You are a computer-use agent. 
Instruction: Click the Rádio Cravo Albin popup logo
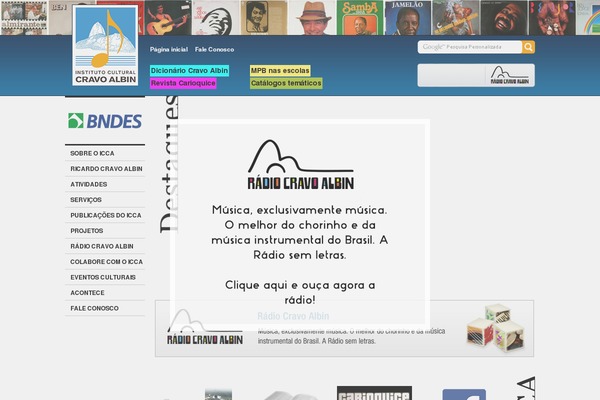pyautogui.click(x=301, y=165)
